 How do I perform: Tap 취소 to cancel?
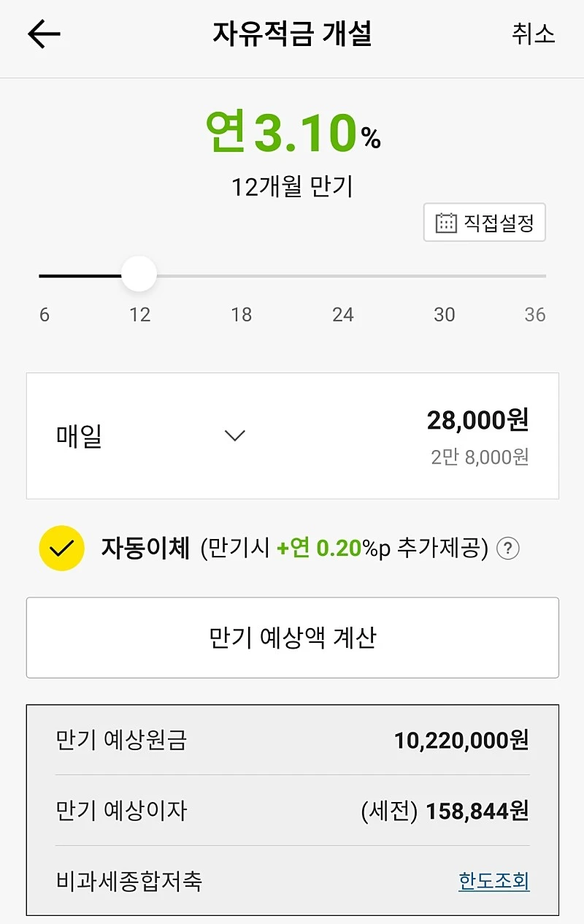pos(534,34)
